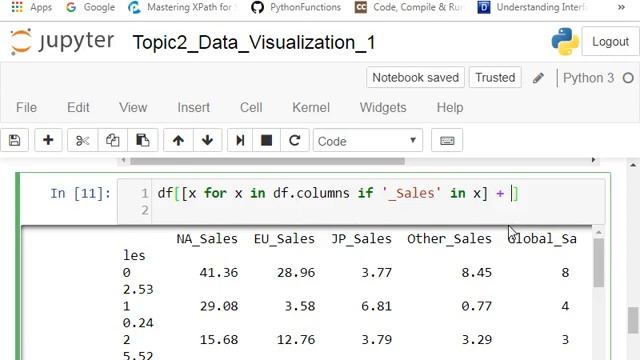This screenshot has height=360, width=640.
Task: Interrupt the kernel with the stop icon
Action: click(x=267, y=140)
